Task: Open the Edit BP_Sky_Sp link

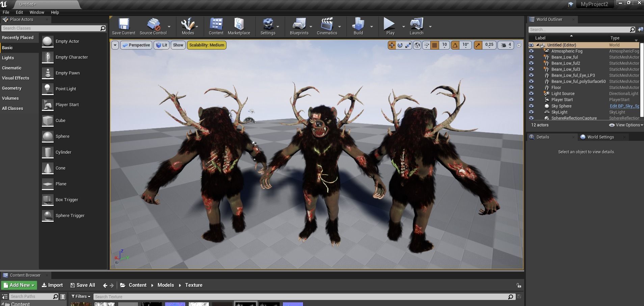Action: pyautogui.click(x=624, y=106)
